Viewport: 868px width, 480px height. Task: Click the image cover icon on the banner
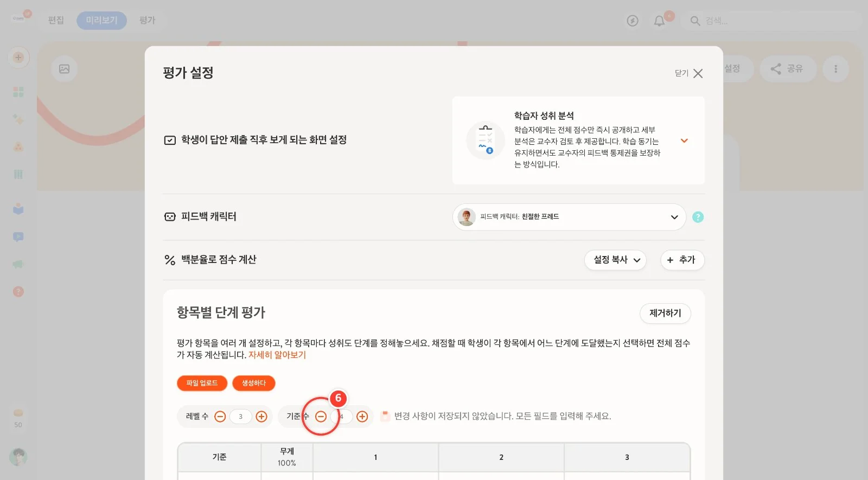pos(65,69)
